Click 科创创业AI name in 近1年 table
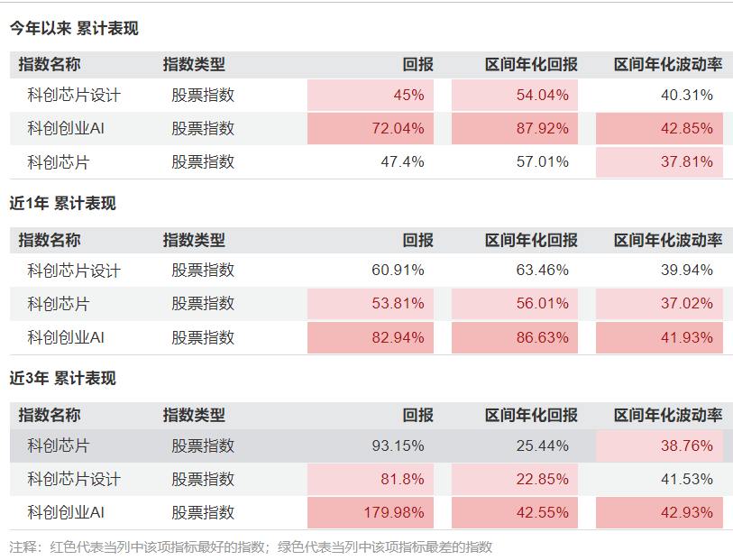 67,337
